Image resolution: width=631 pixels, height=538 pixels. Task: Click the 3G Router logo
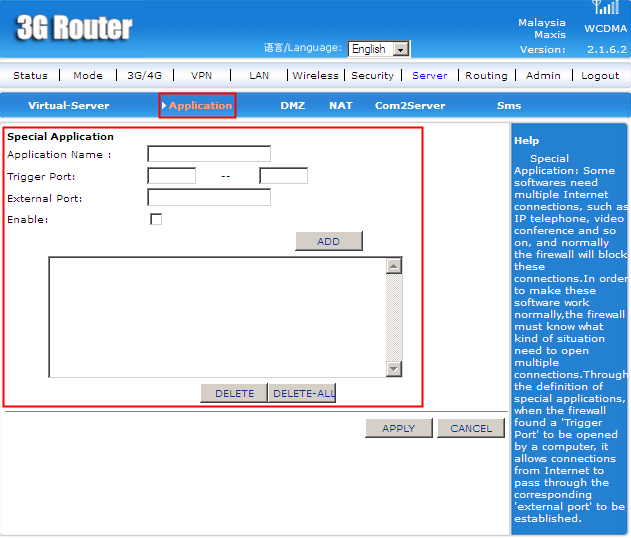(74, 28)
